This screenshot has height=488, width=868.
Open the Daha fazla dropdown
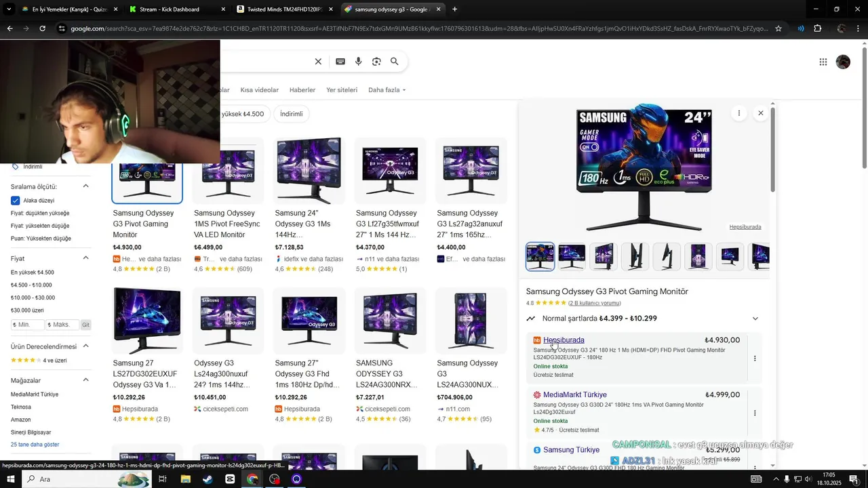tap(387, 90)
